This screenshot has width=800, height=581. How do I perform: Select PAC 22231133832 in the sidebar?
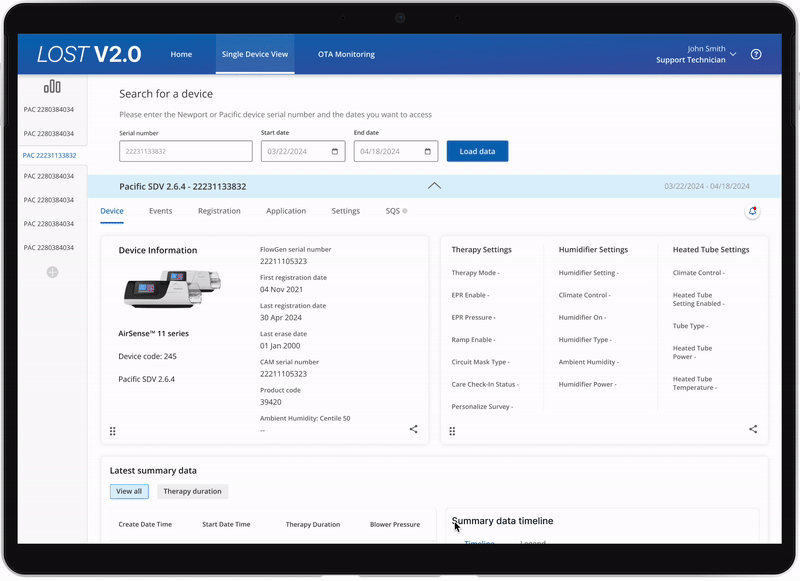(49, 156)
